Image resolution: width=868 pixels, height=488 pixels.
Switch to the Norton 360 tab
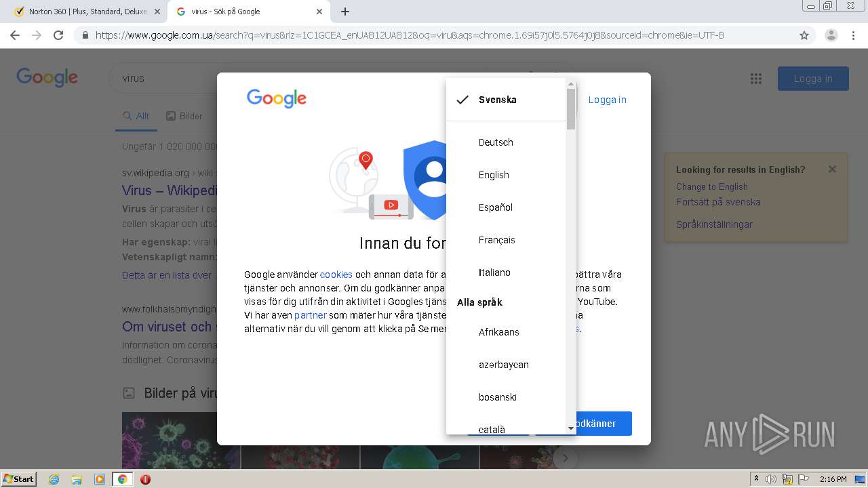[87, 12]
